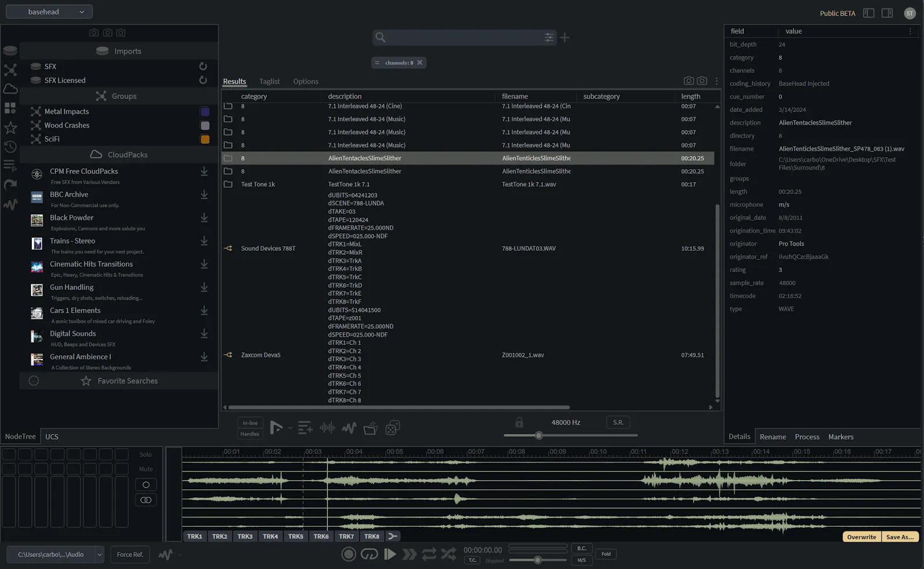Viewport: 924px width, 569px height.
Task: Download the BBC Archive CloudPack
Action: click(x=204, y=195)
